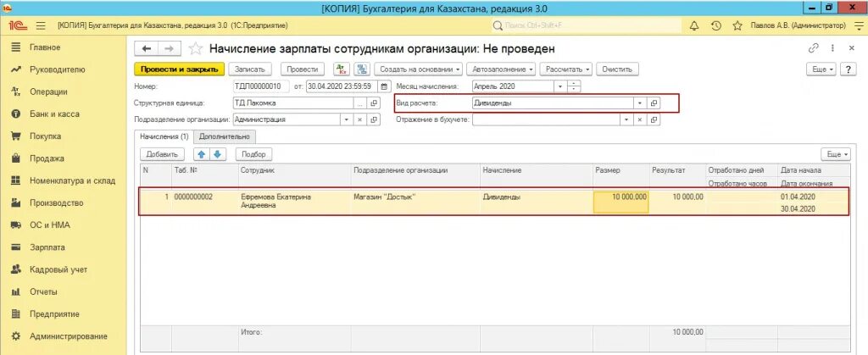Open the help question mark button
Viewport: 868px width, 355px height.
point(848,69)
